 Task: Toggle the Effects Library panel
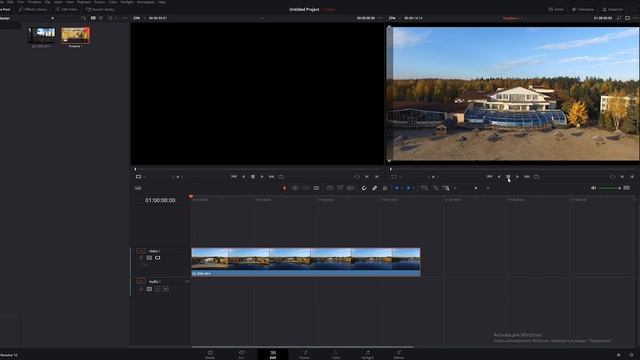click(33, 9)
